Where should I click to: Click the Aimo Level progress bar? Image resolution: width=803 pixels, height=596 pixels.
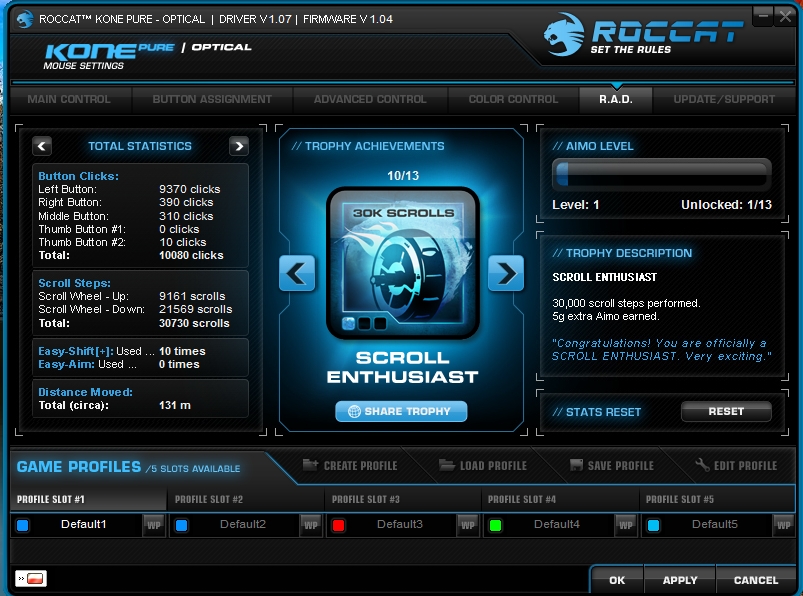click(x=662, y=174)
